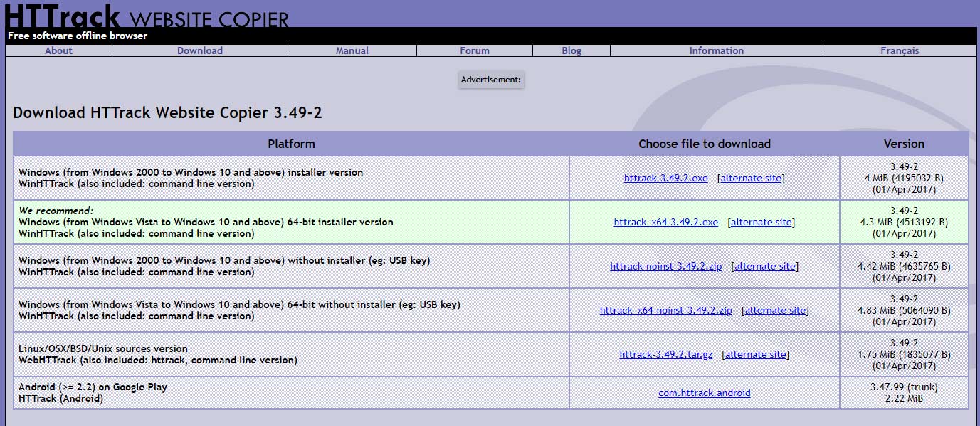
Task: Open alternate site for the 32-bit installer
Action: 751,178
